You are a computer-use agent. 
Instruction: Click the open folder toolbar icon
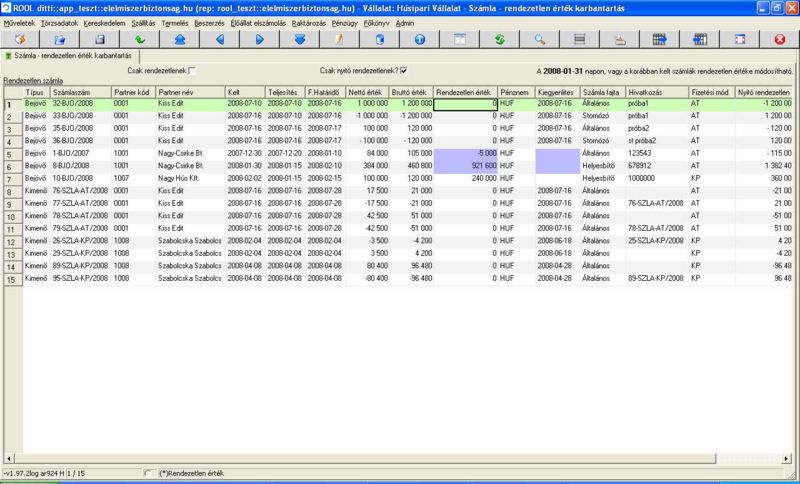tap(60, 39)
